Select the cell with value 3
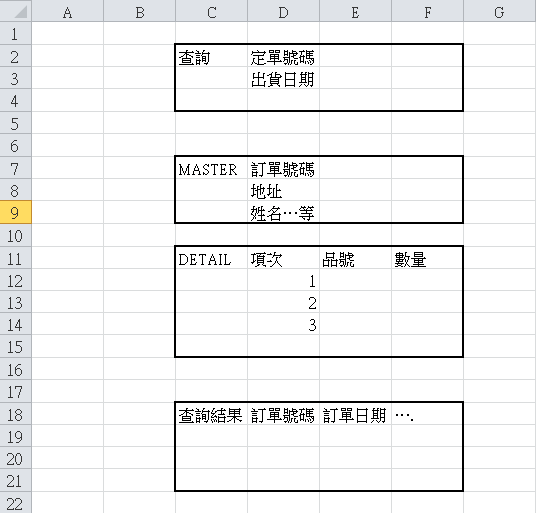 (283, 324)
